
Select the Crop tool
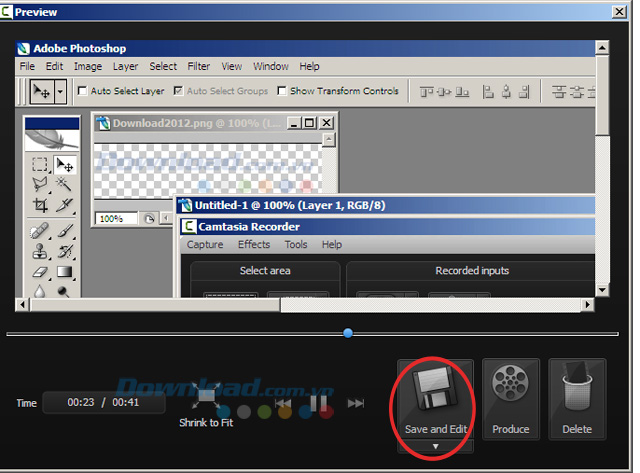pyautogui.click(x=40, y=205)
